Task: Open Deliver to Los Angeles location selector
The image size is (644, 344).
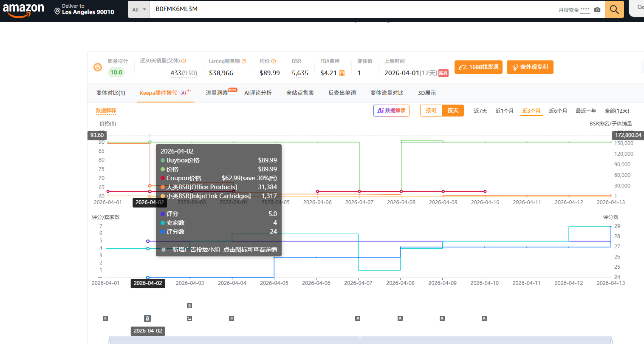Action: (x=84, y=9)
